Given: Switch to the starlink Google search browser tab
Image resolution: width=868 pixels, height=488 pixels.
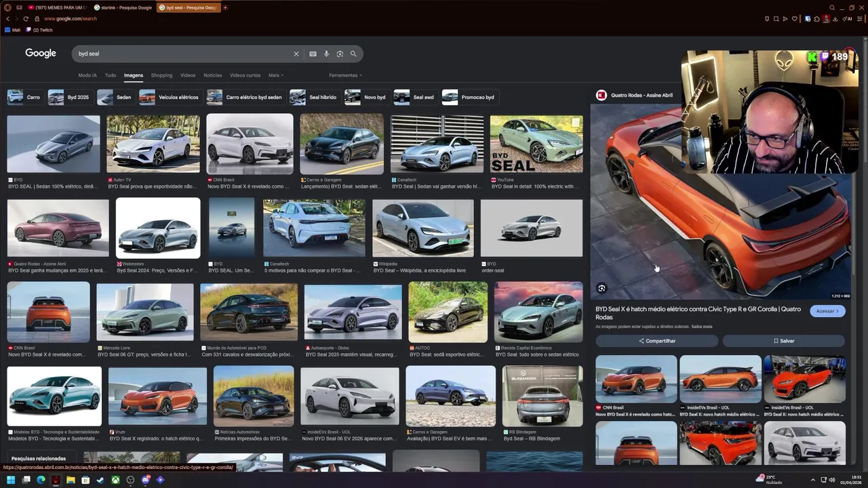Looking at the screenshot, I should (x=123, y=7).
